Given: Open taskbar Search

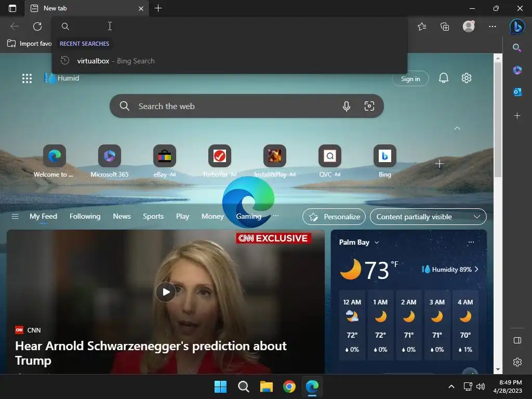Looking at the screenshot, I should pyautogui.click(x=243, y=387).
